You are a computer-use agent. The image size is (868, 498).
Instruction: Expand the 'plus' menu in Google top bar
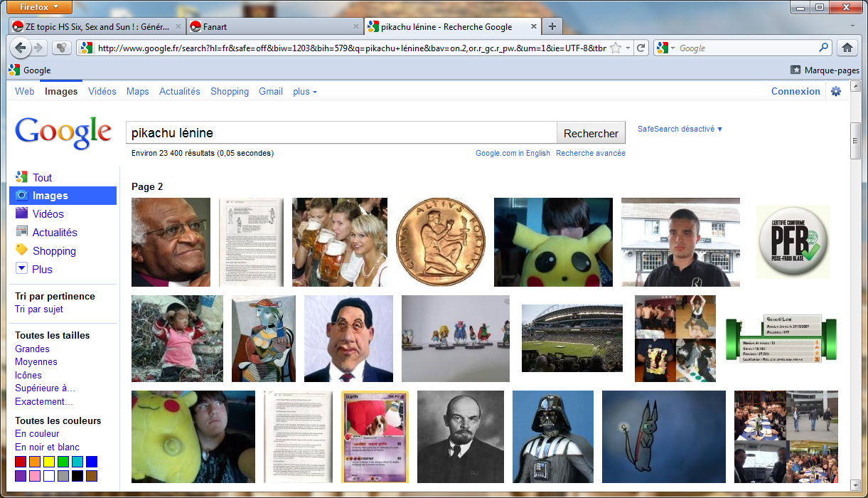305,91
